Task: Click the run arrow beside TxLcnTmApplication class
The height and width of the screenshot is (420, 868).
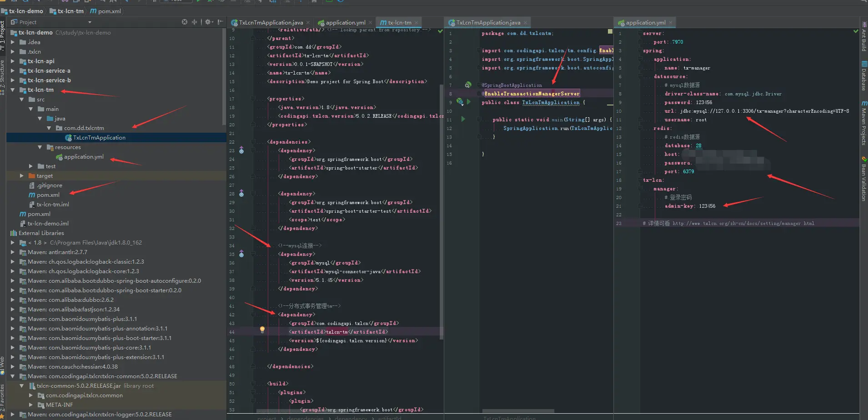Action: 469,102
